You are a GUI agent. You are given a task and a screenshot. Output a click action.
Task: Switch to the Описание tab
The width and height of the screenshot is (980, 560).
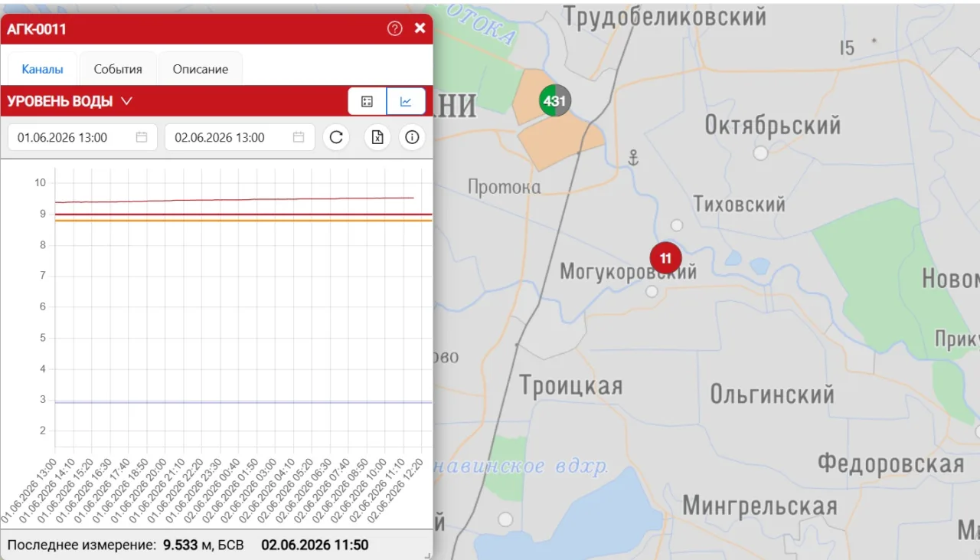point(201,69)
